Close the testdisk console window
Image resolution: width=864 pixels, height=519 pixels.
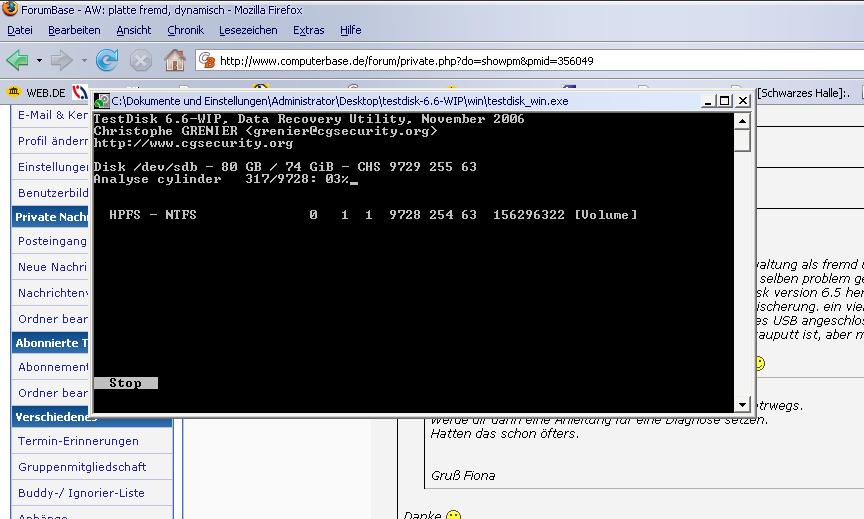click(x=743, y=101)
